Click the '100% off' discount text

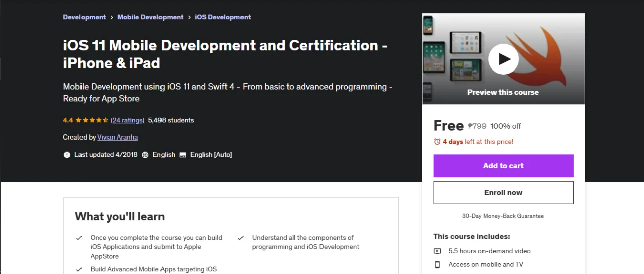[x=506, y=126]
